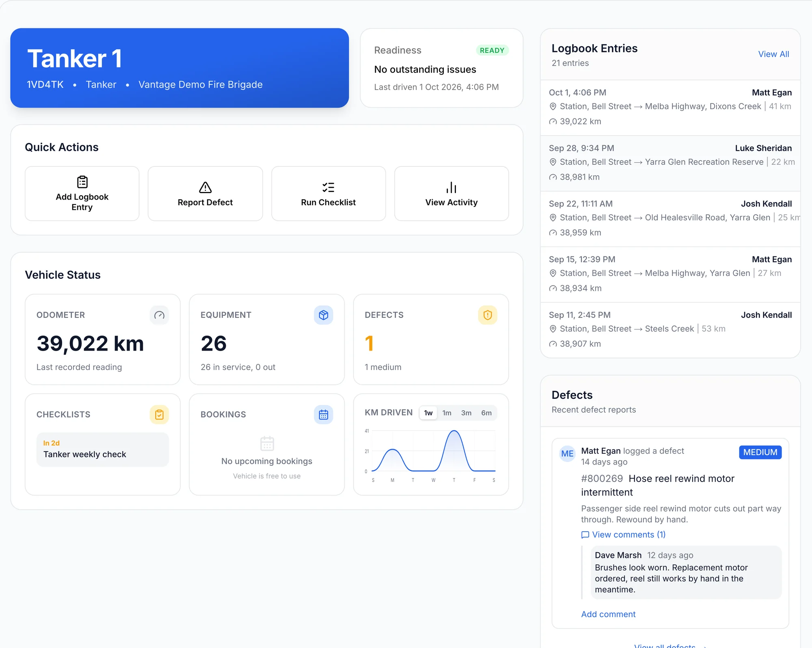Click the READY readiness badge
The height and width of the screenshot is (648, 812).
pyautogui.click(x=492, y=50)
